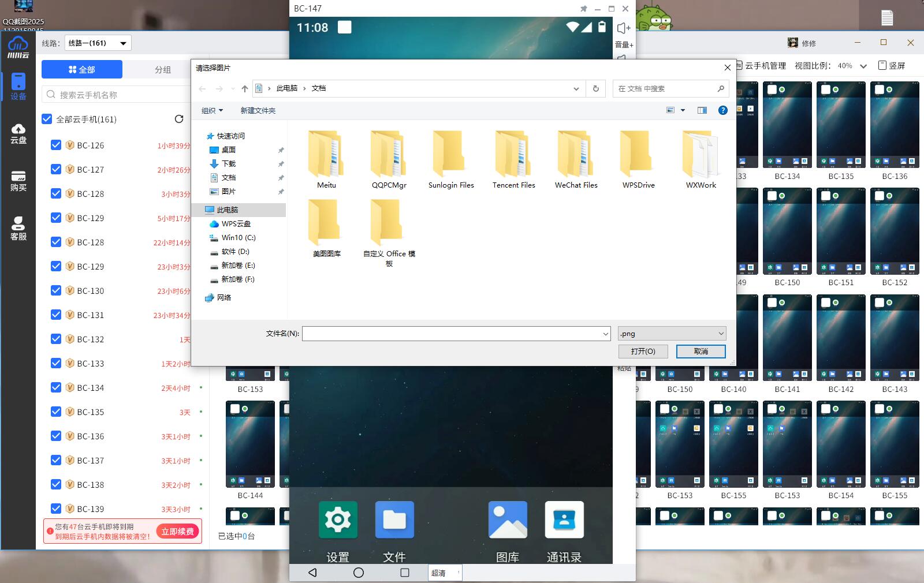Open the 云盘 cloud disk sidebar icon
Screen dimensions: 924x583
pos(18,133)
